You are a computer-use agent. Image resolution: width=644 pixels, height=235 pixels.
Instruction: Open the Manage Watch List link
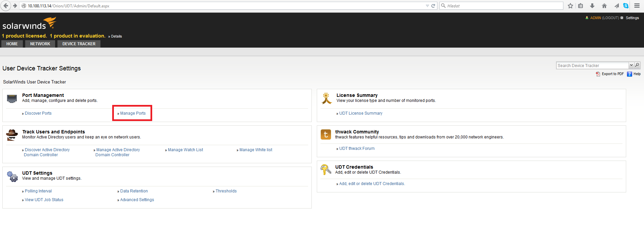click(x=185, y=150)
